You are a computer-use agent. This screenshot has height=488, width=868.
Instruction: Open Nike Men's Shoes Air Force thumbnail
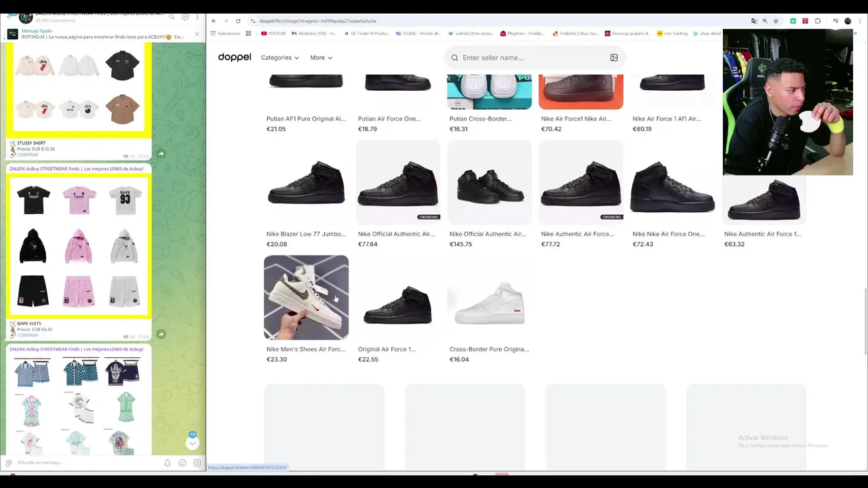[x=306, y=298]
